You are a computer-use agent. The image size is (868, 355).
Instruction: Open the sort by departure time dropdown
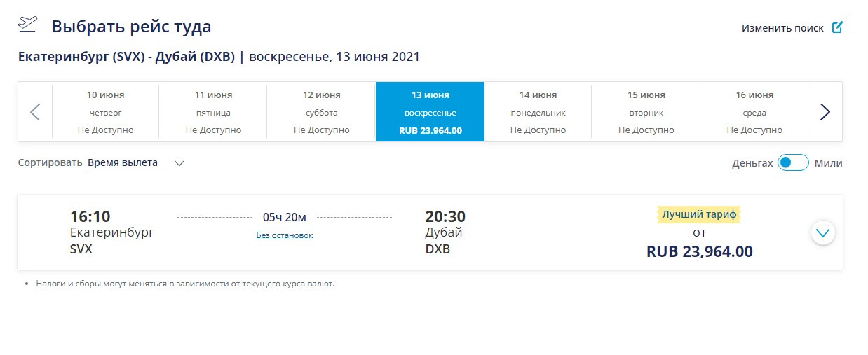pos(136,162)
